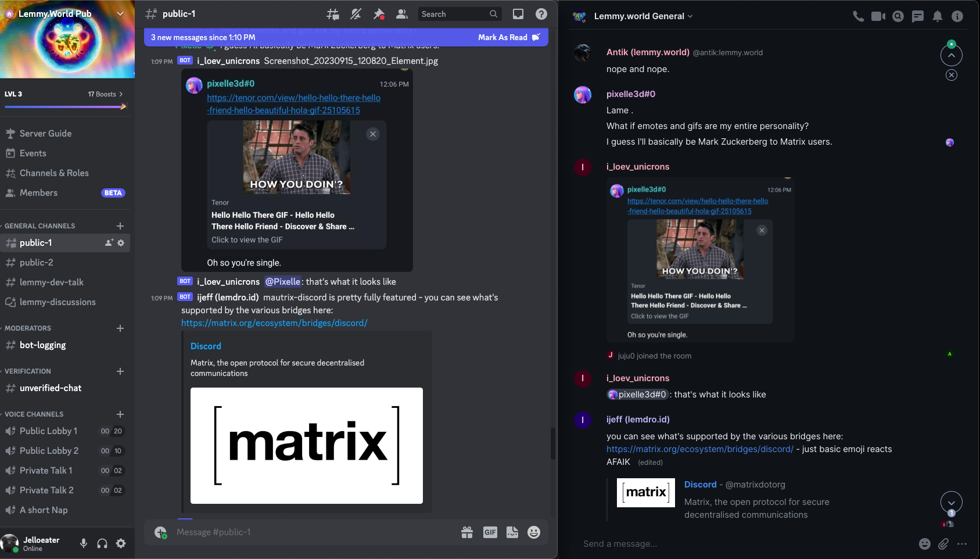Screen dimensions: 980x559
Task: Toggle microphone mute in Discord user panel
Action: click(84, 543)
